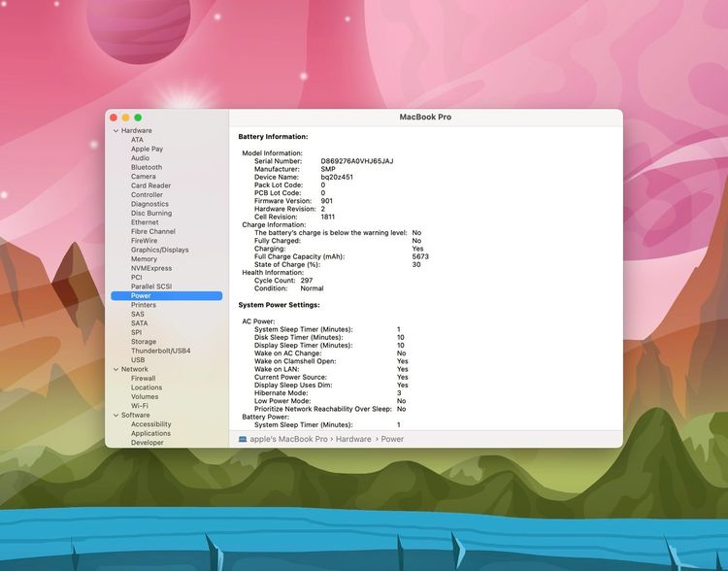Viewport: 728px width, 571px height.
Task: Zoom window with green button
Action: click(138, 118)
